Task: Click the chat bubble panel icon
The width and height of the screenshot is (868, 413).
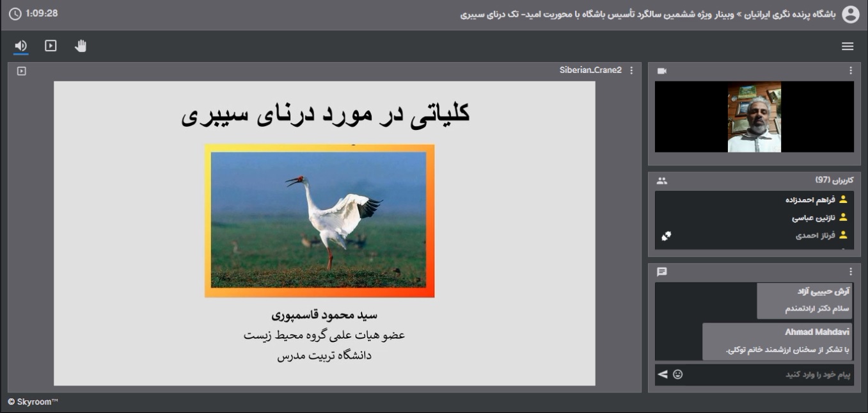Action: (x=662, y=271)
